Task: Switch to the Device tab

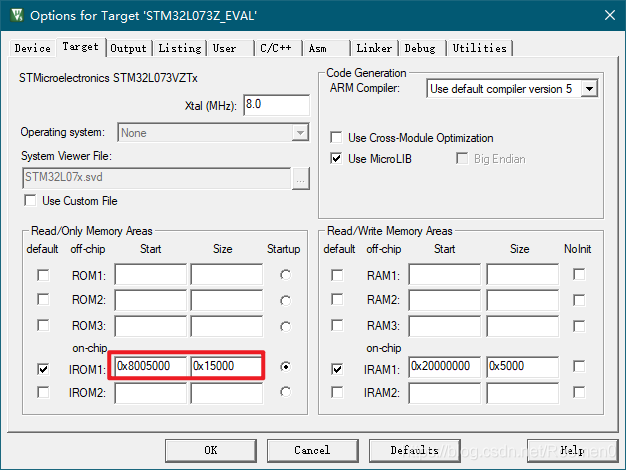Action: tap(32, 48)
